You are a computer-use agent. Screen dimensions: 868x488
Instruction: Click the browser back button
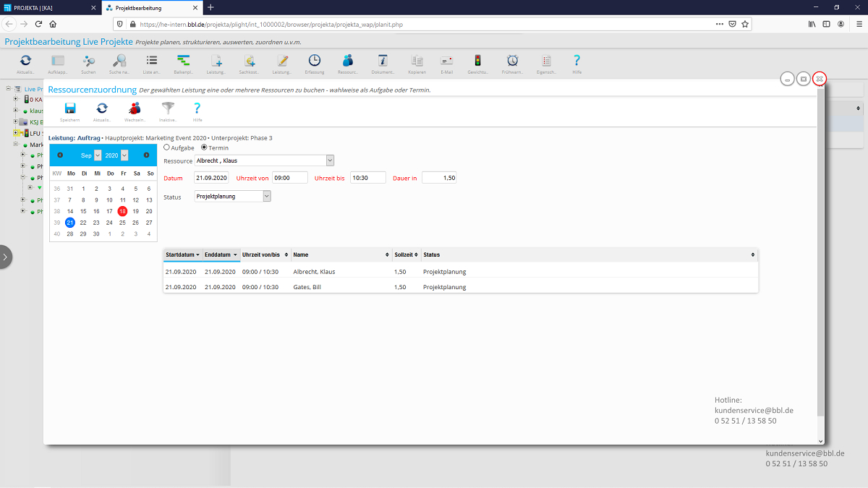[x=9, y=24]
